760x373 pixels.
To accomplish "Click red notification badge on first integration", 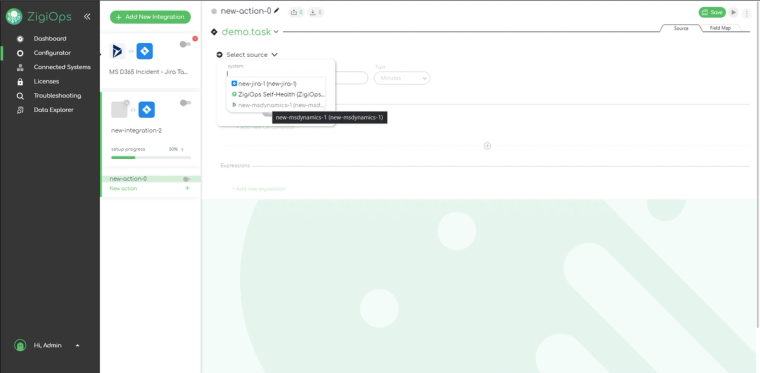I will point(195,39).
